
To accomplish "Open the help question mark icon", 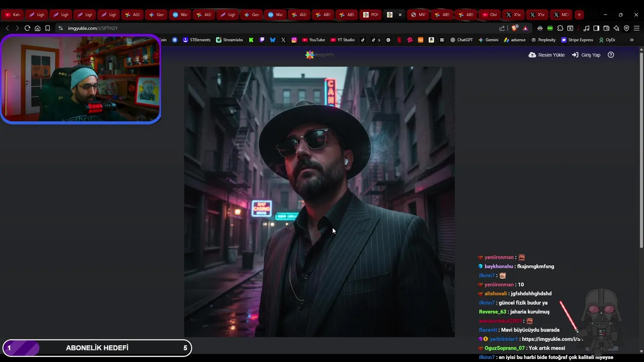I will [611, 55].
